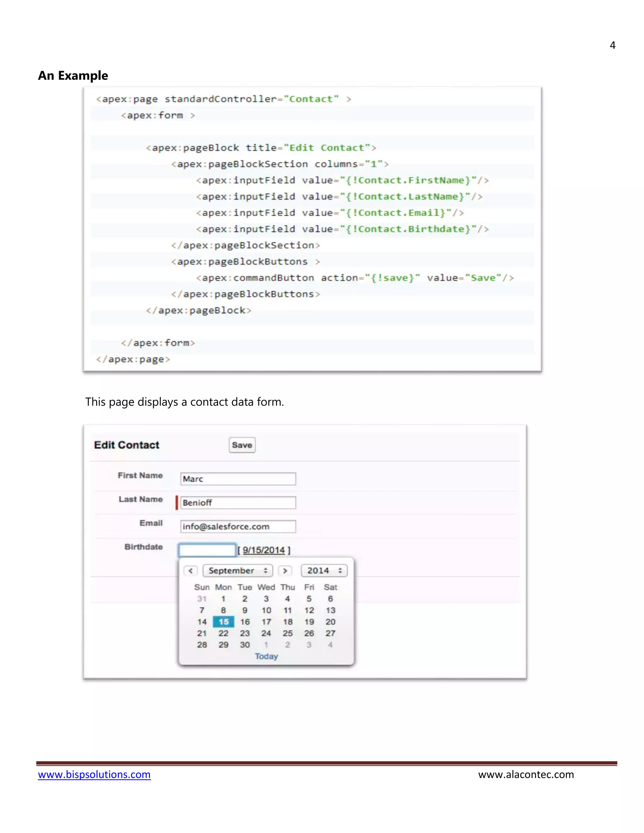Click the Edit Contact heading

(127, 445)
